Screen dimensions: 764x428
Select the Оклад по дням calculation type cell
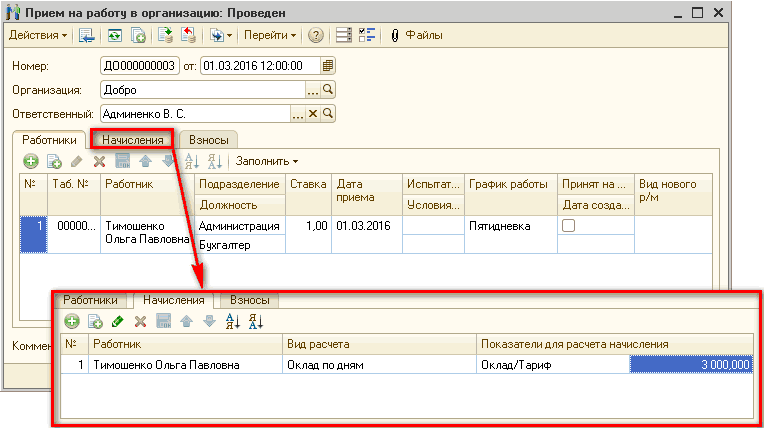click(379, 365)
